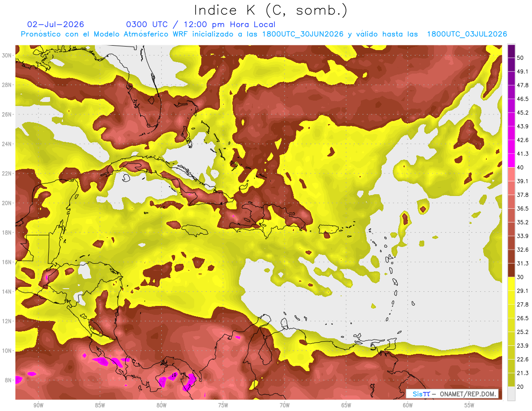Click the "22.6" color scale value

click(523, 359)
